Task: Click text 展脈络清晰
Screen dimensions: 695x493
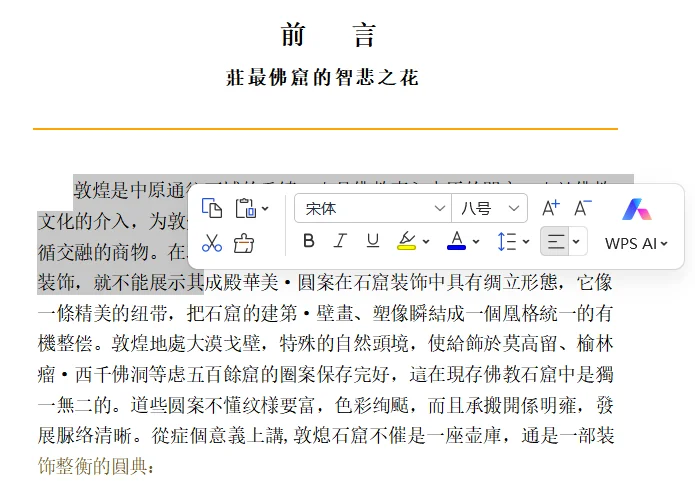Action: click(x=84, y=436)
